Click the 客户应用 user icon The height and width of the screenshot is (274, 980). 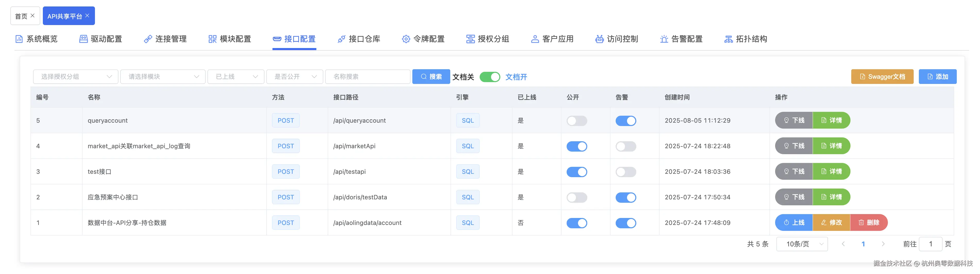pos(535,39)
